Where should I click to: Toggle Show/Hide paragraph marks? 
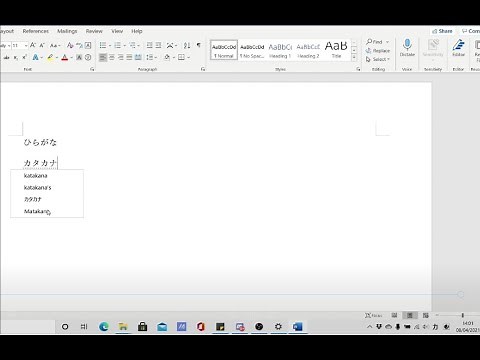tap(199, 45)
